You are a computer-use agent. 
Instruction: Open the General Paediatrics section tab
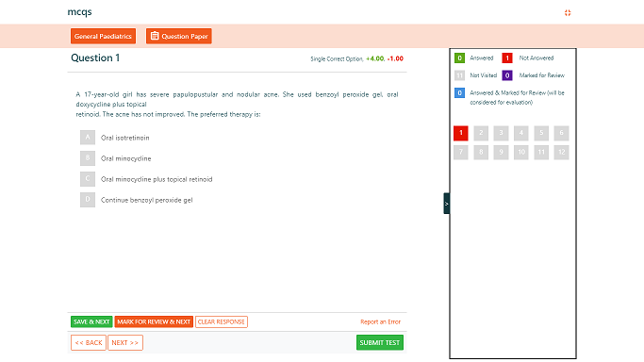point(103,36)
